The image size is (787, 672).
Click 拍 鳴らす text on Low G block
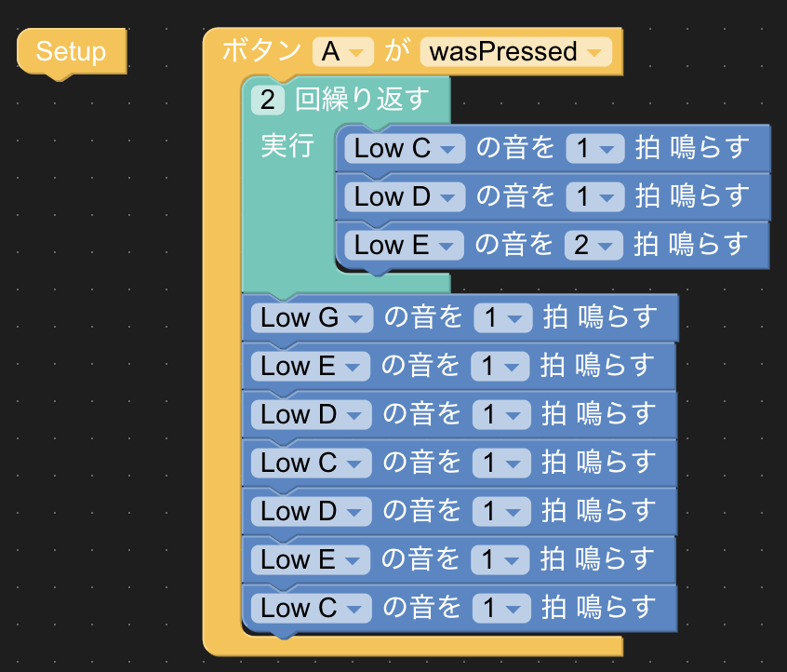[600, 317]
